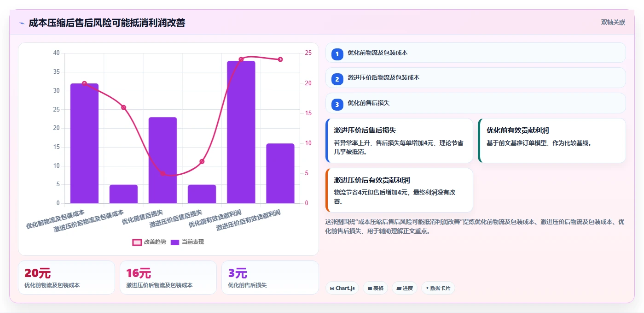Select numbered badge 2 in the list
This screenshot has height=313, width=644.
click(x=337, y=79)
